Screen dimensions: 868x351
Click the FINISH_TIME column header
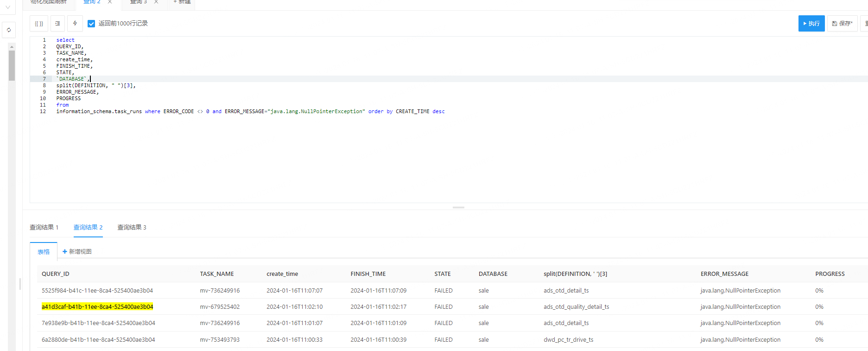click(x=368, y=274)
